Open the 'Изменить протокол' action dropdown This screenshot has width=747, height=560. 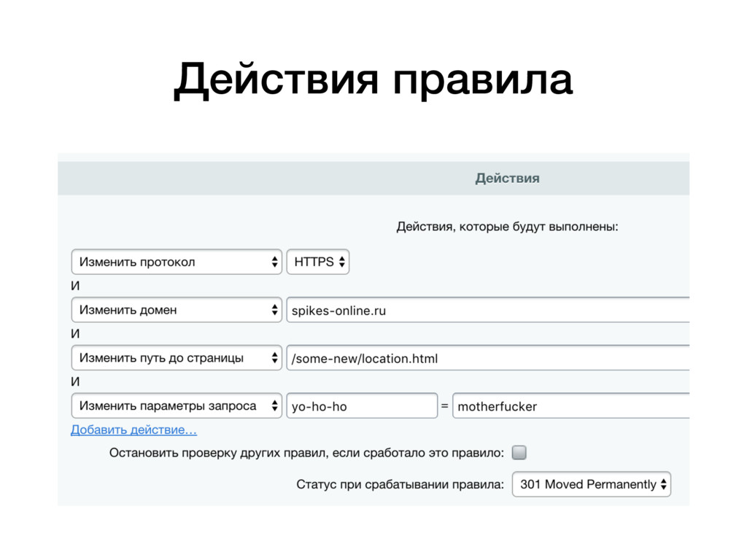click(177, 262)
